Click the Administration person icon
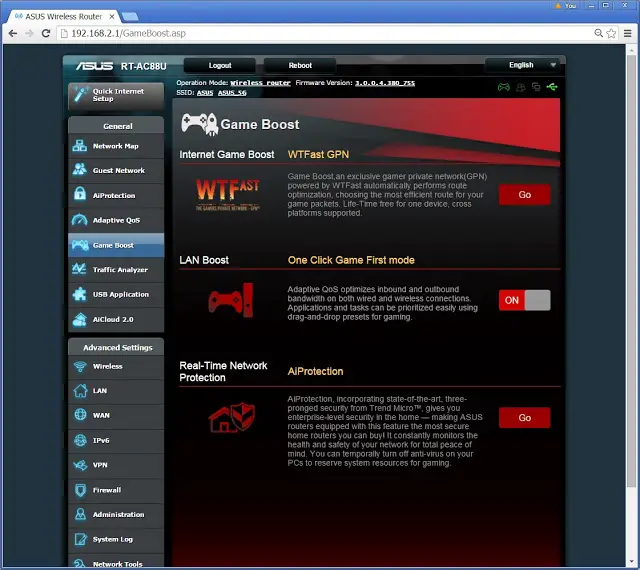640x570 pixels. 80,514
